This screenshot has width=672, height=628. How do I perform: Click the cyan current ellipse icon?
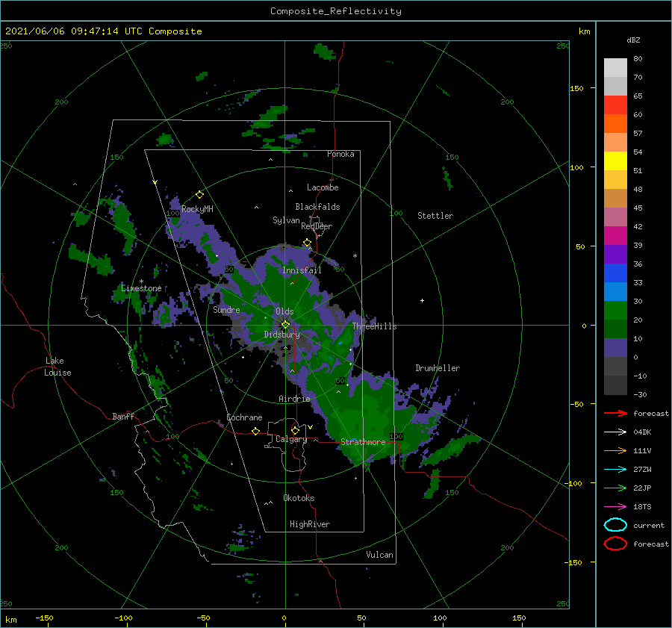(x=615, y=525)
